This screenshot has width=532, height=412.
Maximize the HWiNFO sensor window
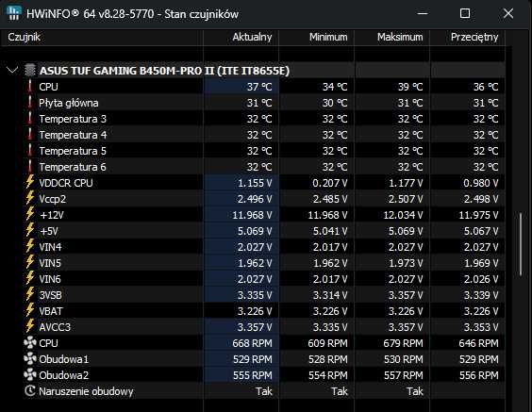(x=465, y=13)
